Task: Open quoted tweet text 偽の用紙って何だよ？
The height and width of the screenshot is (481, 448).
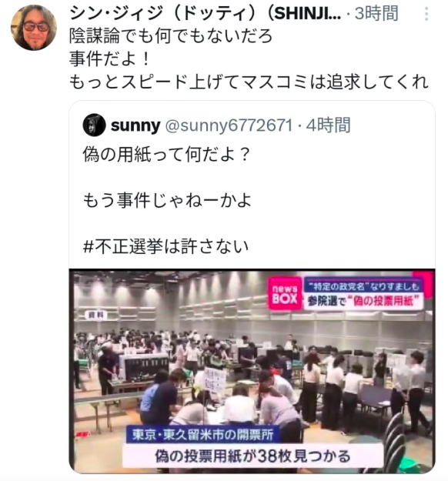Action: click(x=167, y=154)
